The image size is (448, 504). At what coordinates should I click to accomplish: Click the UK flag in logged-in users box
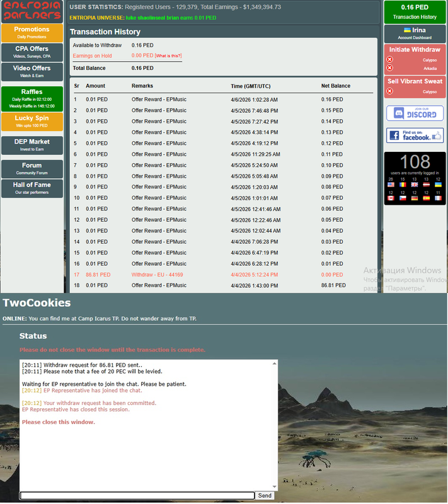pyautogui.click(x=415, y=185)
